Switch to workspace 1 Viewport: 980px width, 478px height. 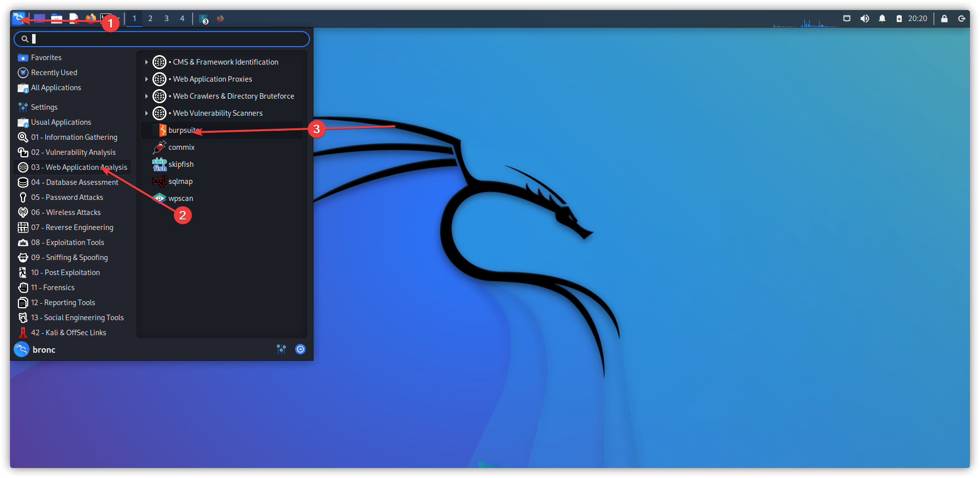(x=134, y=19)
